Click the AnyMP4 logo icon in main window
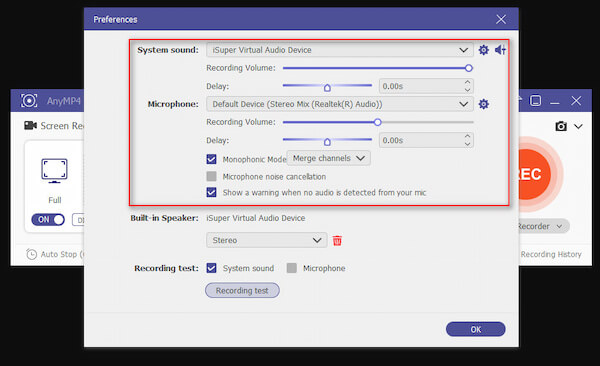This screenshot has width=600, height=366. click(x=29, y=101)
